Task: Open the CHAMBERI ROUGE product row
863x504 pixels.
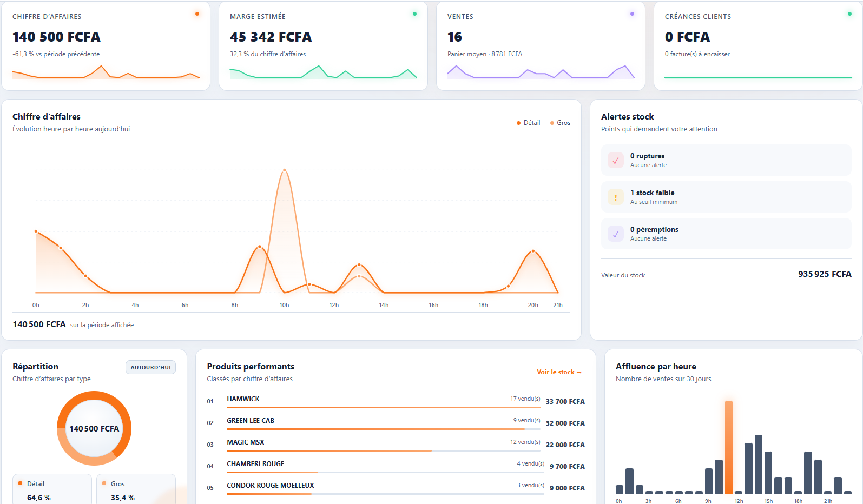Action: coord(396,466)
